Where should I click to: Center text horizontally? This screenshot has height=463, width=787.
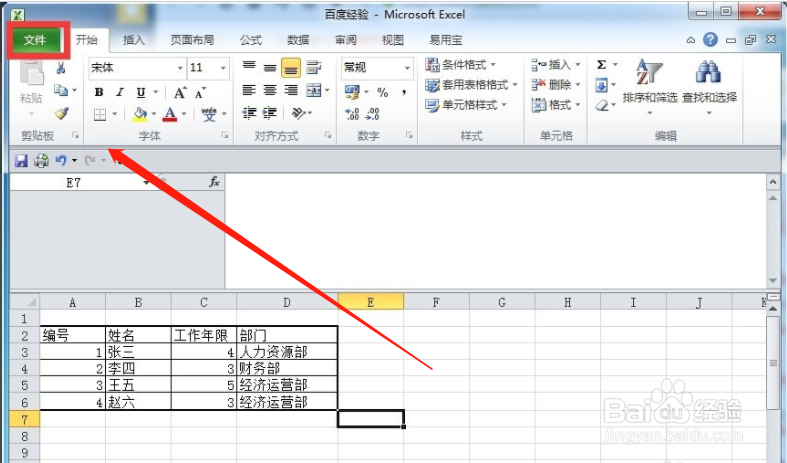pos(270,90)
